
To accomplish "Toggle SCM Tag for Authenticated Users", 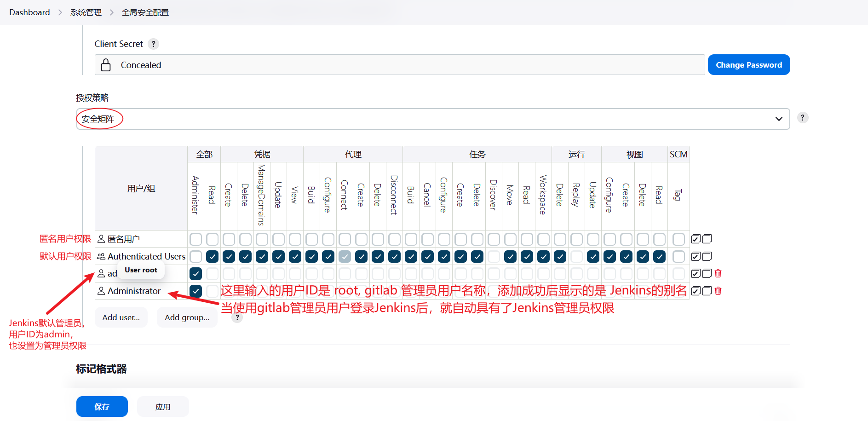I will coord(678,256).
